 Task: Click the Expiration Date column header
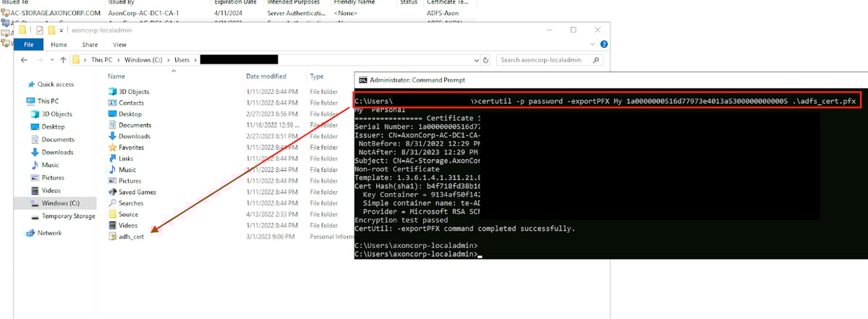pos(235,3)
